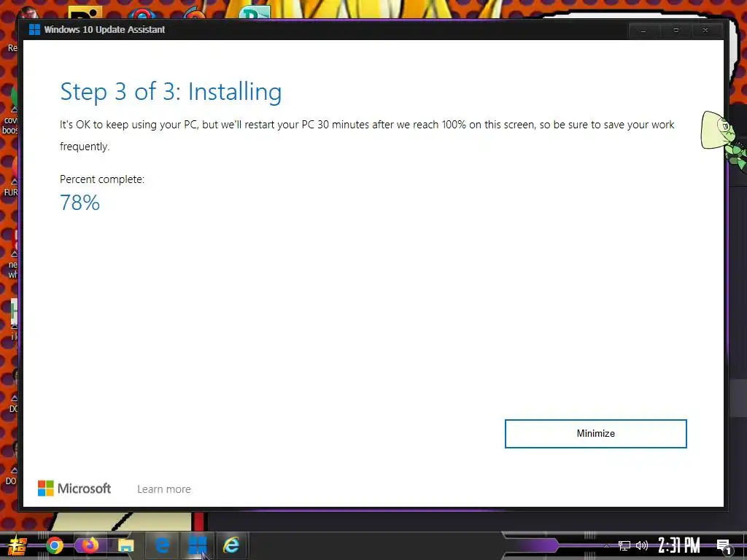
Task: Click the "Percent complete:" label
Action: coord(102,179)
